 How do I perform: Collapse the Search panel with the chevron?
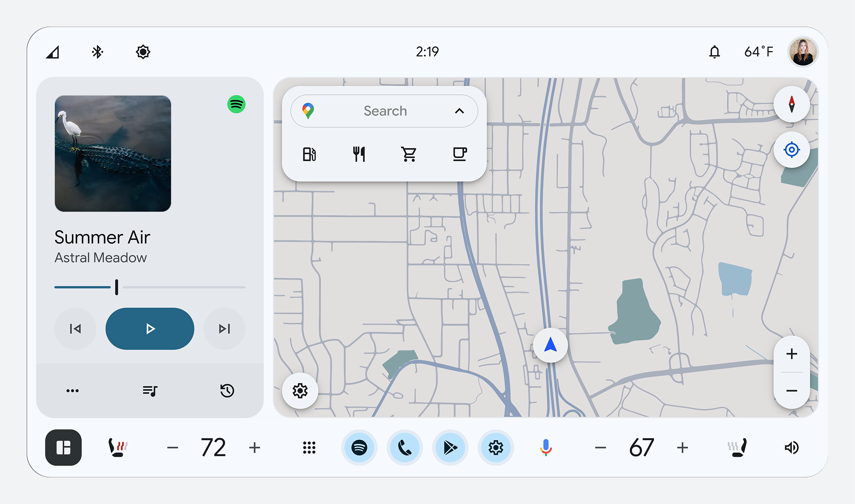460,111
